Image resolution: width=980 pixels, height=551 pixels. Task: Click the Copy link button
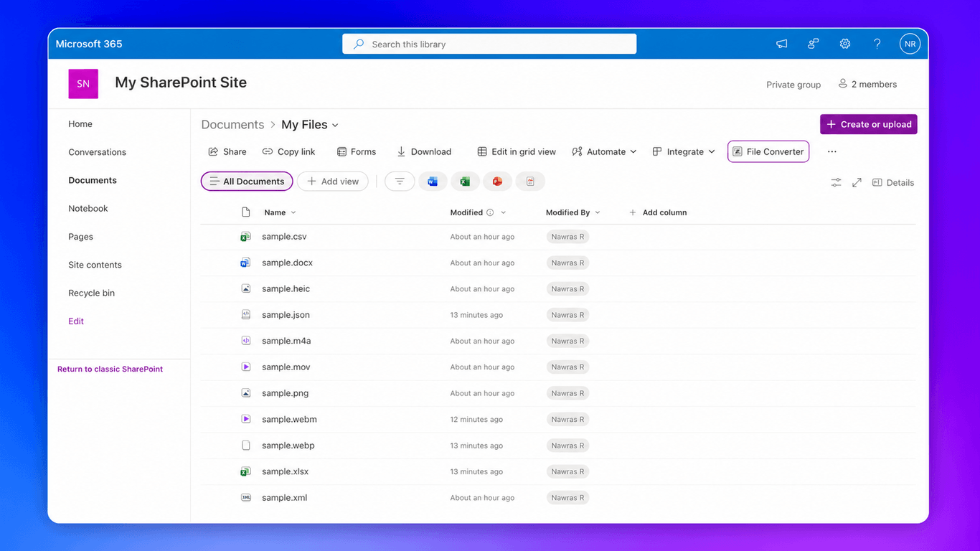pos(288,151)
